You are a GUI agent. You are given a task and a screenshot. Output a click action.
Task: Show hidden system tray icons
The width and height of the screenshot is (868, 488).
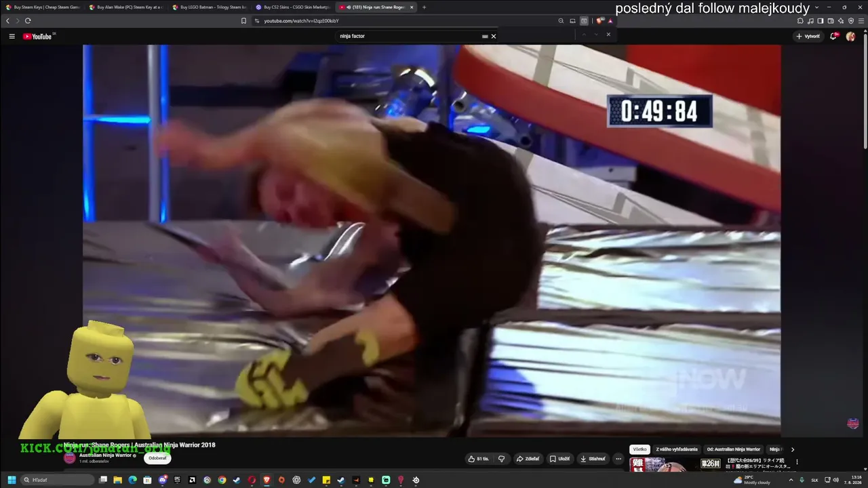point(790,480)
